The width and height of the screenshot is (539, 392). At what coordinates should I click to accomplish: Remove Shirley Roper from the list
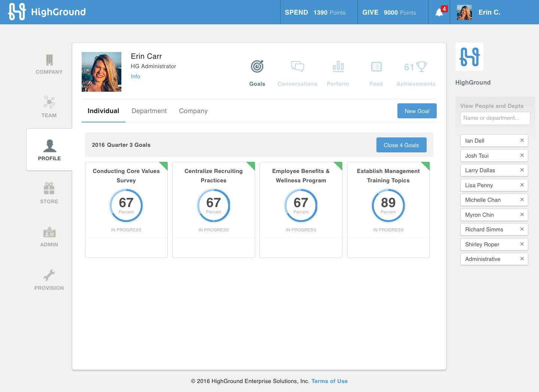point(522,244)
